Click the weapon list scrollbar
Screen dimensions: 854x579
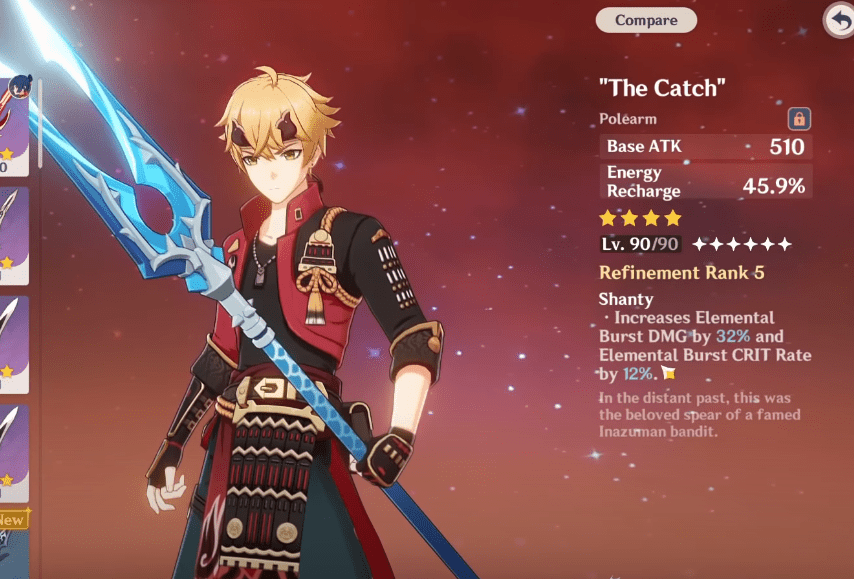(x=39, y=123)
